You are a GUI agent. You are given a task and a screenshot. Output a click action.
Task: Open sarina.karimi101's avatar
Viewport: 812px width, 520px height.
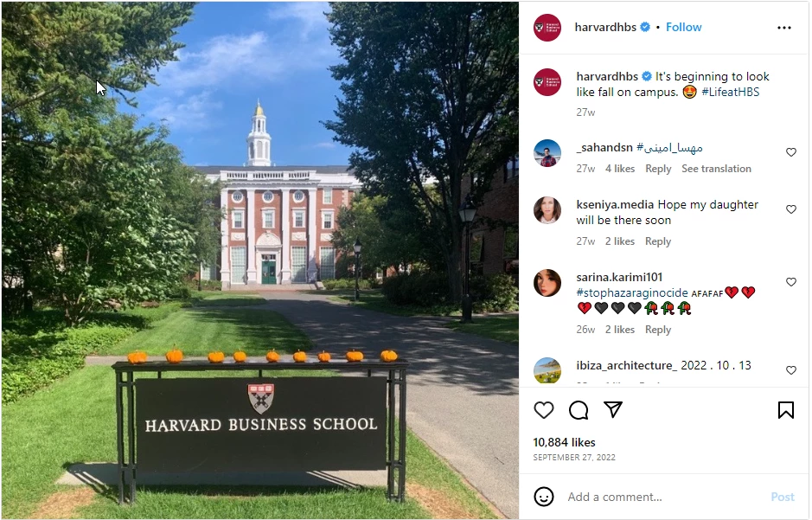[x=547, y=283]
